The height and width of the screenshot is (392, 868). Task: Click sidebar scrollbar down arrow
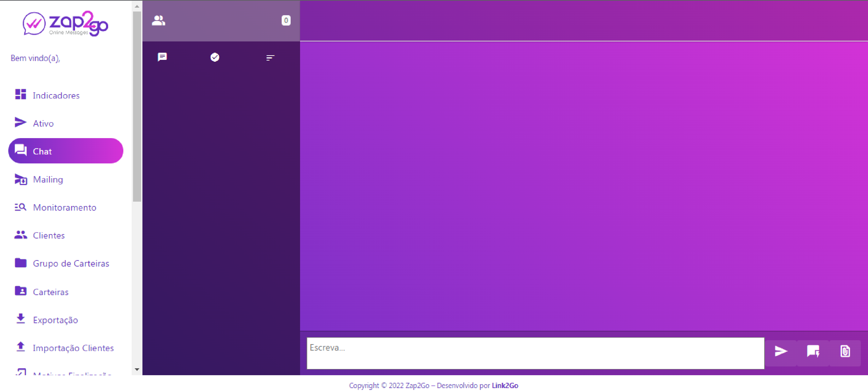tap(137, 369)
